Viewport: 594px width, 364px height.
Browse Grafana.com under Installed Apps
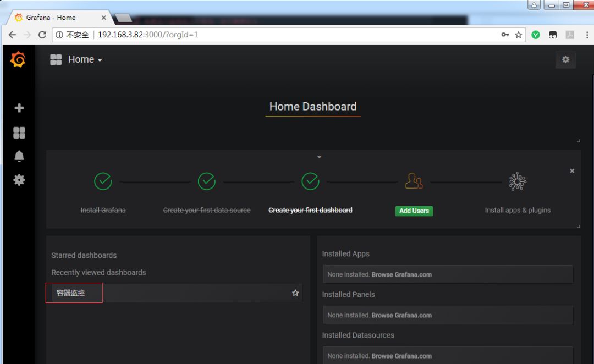[x=402, y=274]
